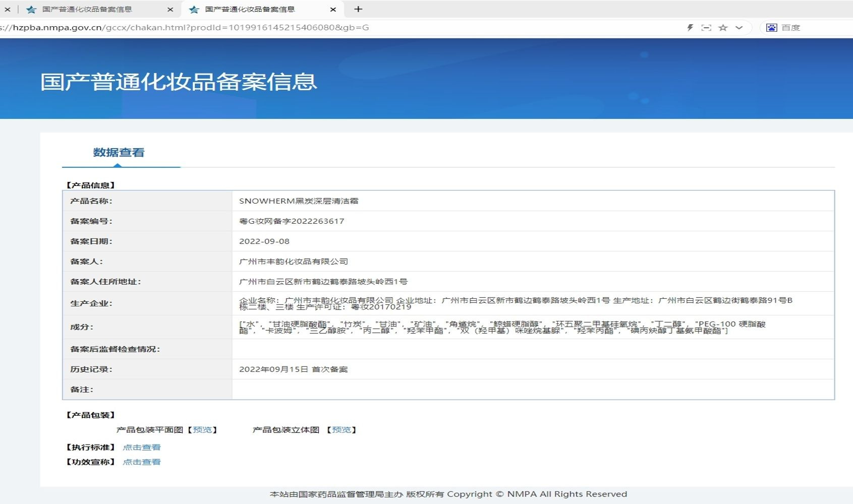
Task: Click the 【产品包装】 section heading
Action: pyautogui.click(x=91, y=415)
